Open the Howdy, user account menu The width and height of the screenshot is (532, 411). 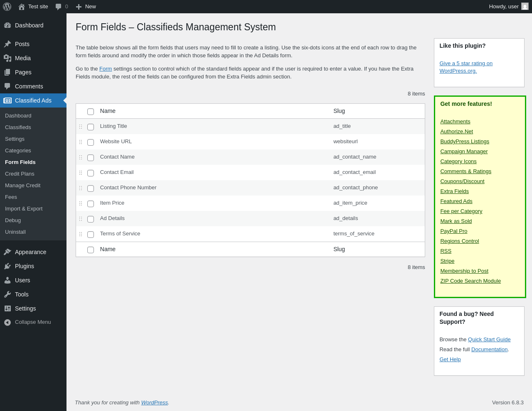(x=504, y=7)
